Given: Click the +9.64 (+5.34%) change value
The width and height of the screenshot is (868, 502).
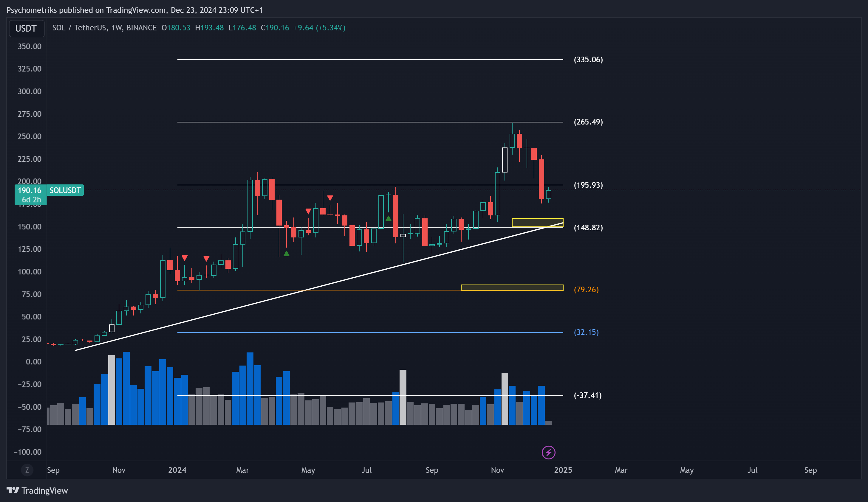Looking at the screenshot, I should tap(319, 27).
